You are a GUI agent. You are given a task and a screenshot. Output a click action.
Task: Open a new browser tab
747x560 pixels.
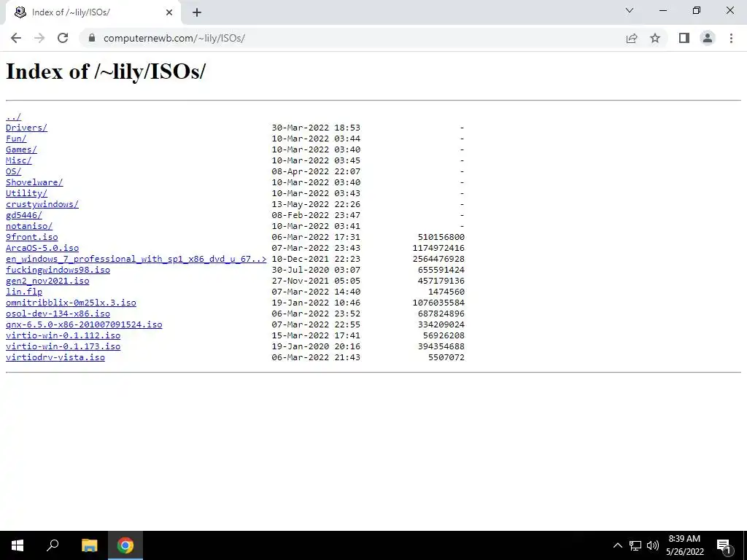(197, 12)
